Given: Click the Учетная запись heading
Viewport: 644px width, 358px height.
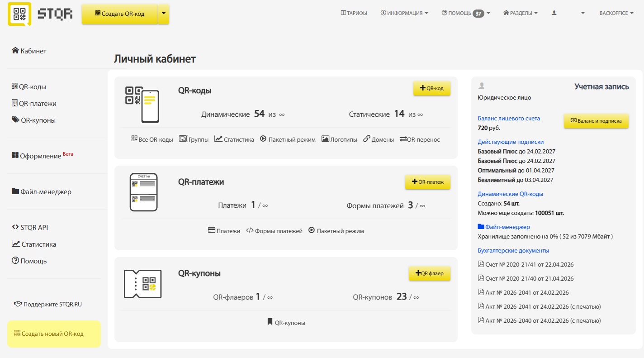Looking at the screenshot, I should pos(601,86).
